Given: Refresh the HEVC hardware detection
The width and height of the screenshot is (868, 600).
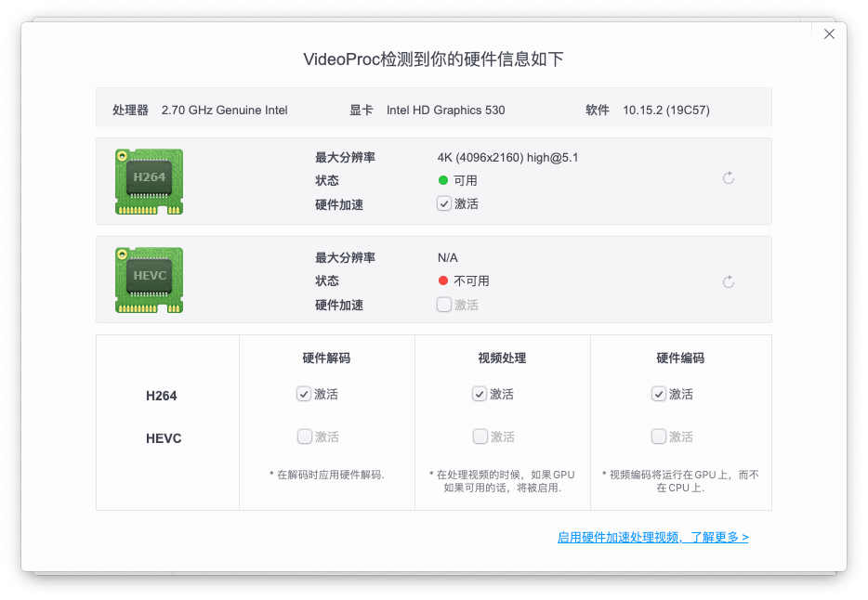Looking at the screenshot, I should [x=729, y=282].
